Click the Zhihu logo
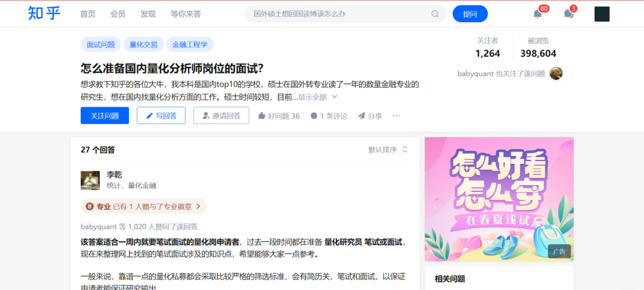644x290 pixels. pos(44,14)
